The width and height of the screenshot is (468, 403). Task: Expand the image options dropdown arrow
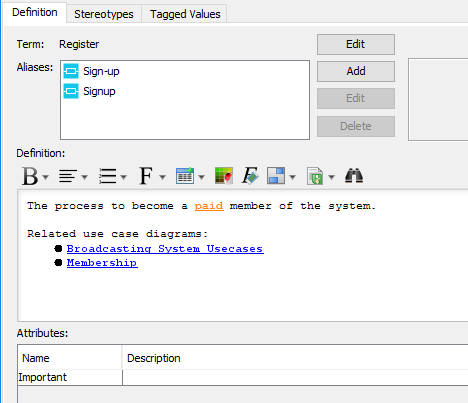[292, 177]
